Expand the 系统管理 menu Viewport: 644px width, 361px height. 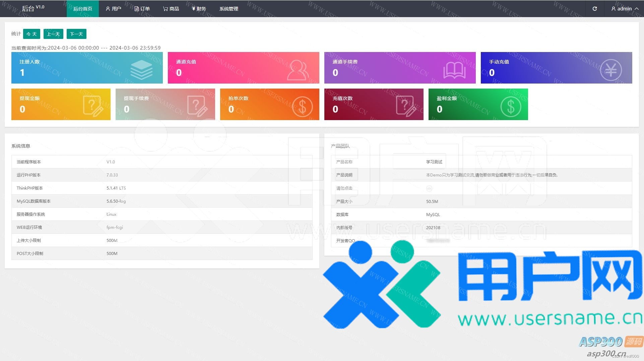point(229,9)
